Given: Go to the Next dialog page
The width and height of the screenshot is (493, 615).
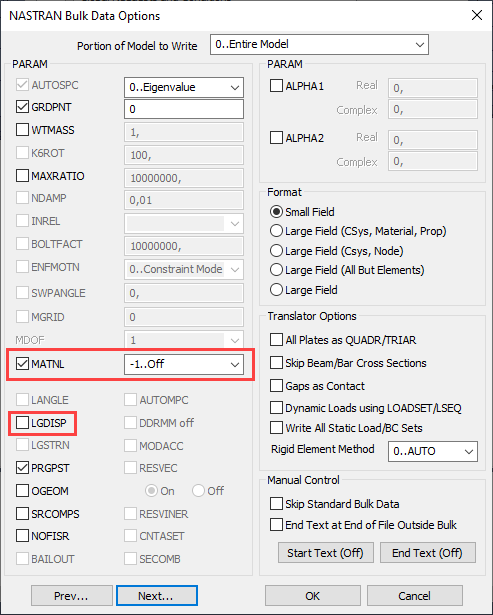Looking at the screenshot, I should click(156, 595).
